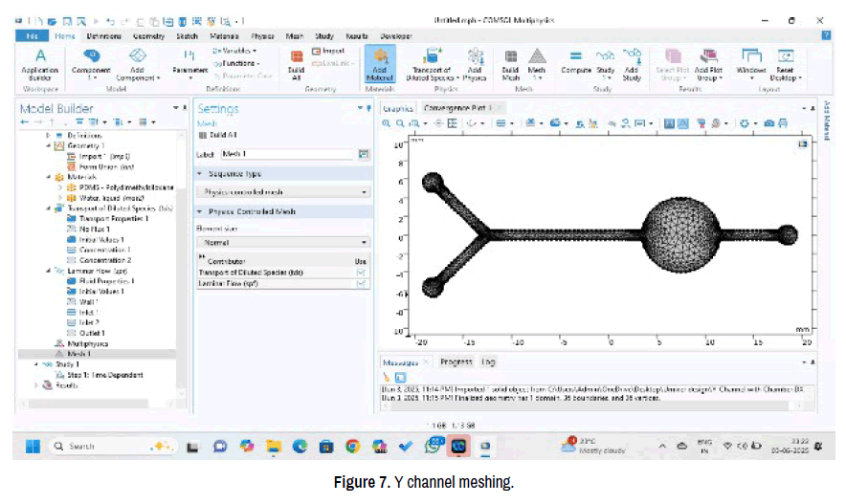
Task: Open the Sequence type dropdown (Physics-controlled mesh)
Action: pyautogui.click(x=283, y=192)
